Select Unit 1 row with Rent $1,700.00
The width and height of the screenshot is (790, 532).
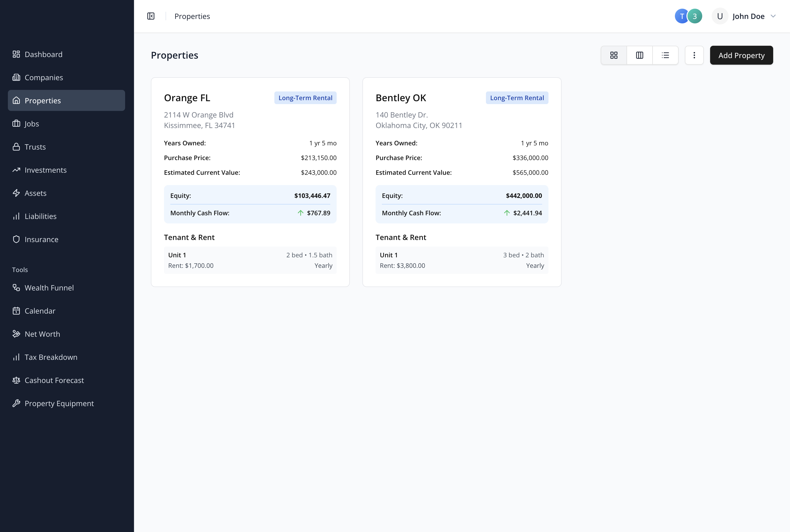point(250,260)
